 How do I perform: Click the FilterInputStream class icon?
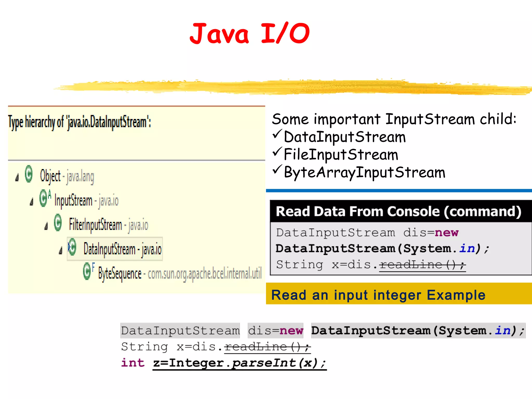pos(58,223)
